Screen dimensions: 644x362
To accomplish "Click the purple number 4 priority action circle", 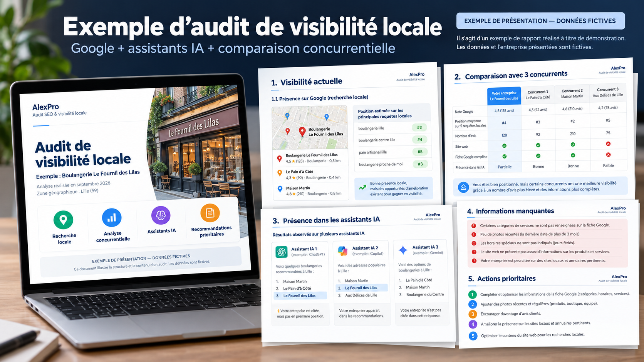I will 473,324.
